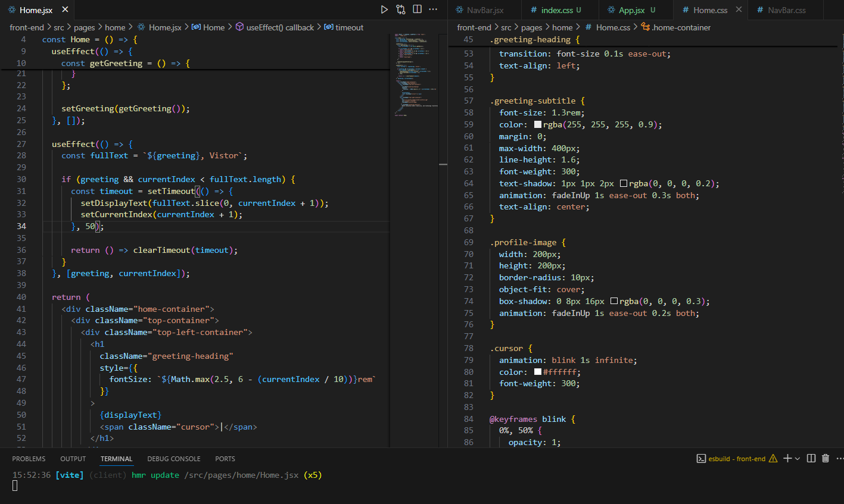Viewport: 844px width, 504px height.
Task: Switch to the NavBar.jsx tab
Action: coord(485,10)
